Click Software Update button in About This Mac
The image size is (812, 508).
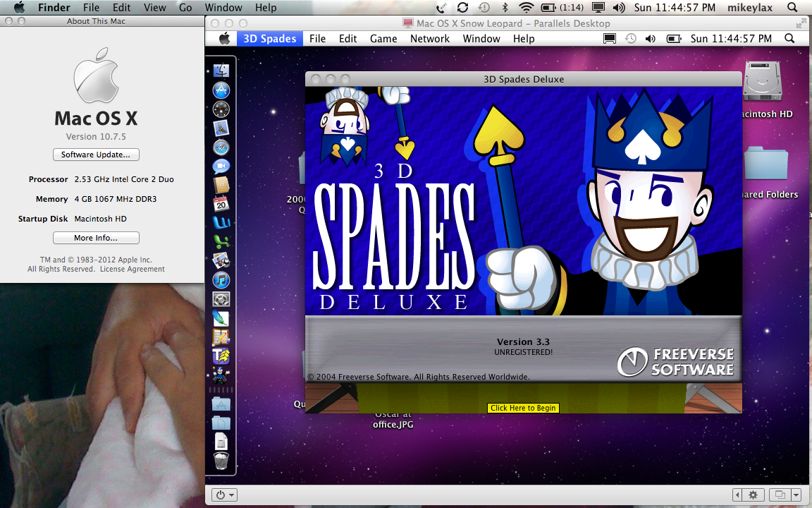96,155
